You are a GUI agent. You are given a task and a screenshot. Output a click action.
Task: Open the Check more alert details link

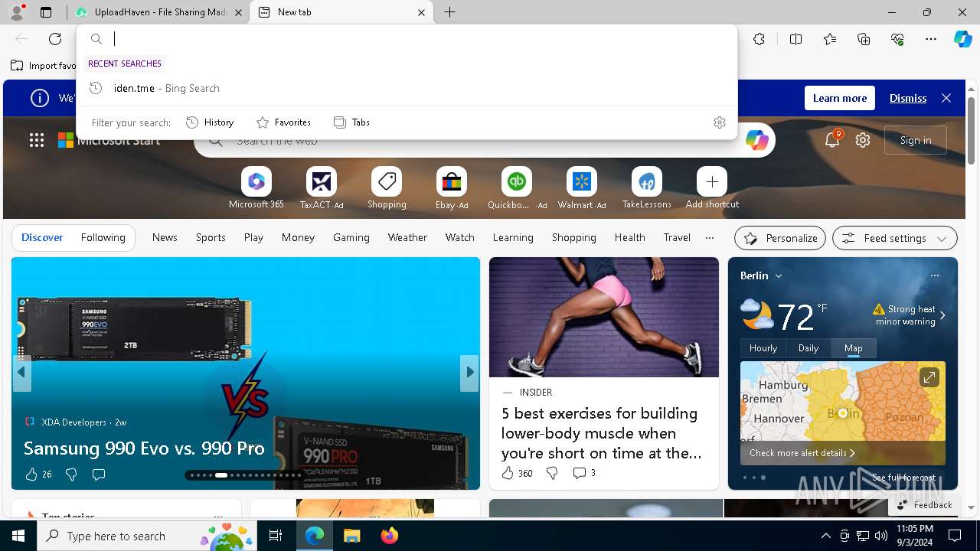click(x=802, y=453)
